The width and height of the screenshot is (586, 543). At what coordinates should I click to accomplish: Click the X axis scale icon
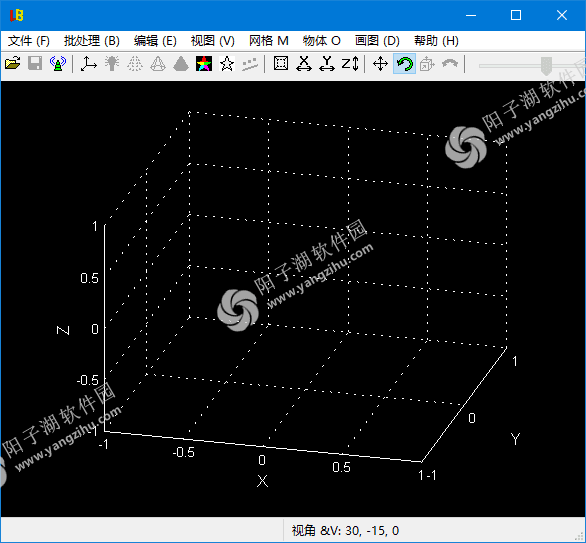pos(304,64)
